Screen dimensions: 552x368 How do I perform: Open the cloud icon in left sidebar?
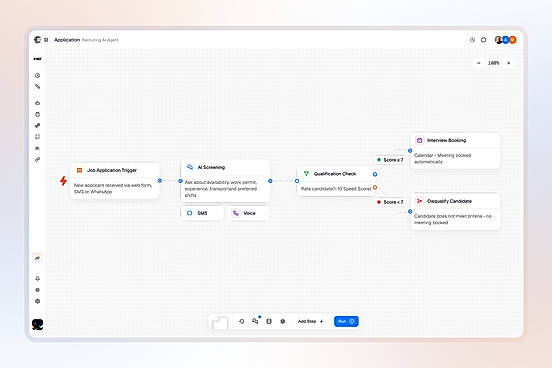point(37,103)
